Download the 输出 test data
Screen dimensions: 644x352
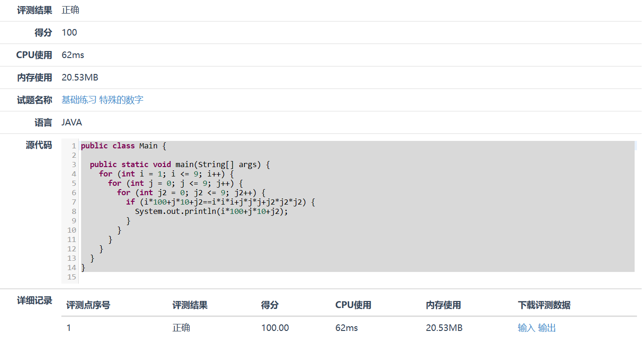tap(547, 328)
